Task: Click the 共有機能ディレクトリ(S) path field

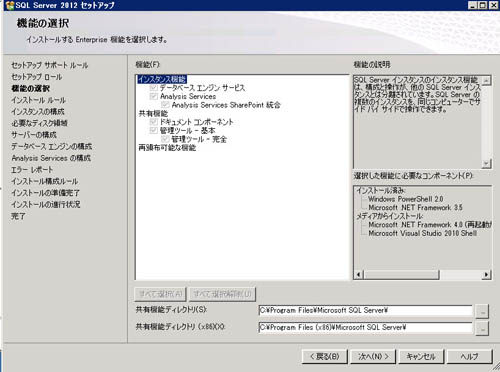Action: click(365, 310)
